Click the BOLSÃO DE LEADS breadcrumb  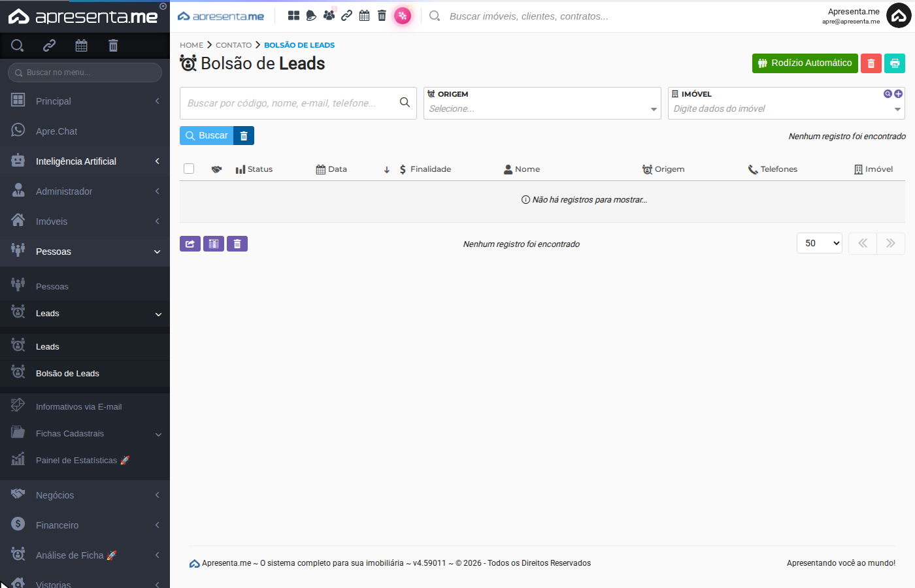coord(299,45)
